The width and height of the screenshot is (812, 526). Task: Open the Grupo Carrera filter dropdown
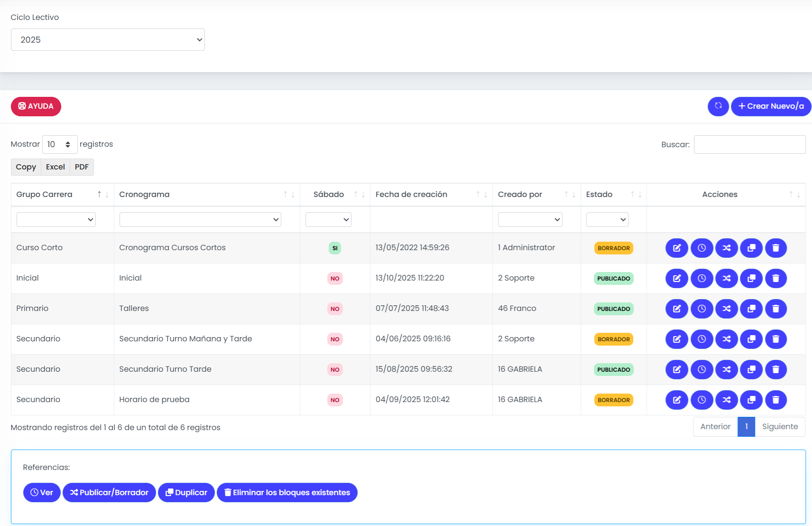(56, 219)
